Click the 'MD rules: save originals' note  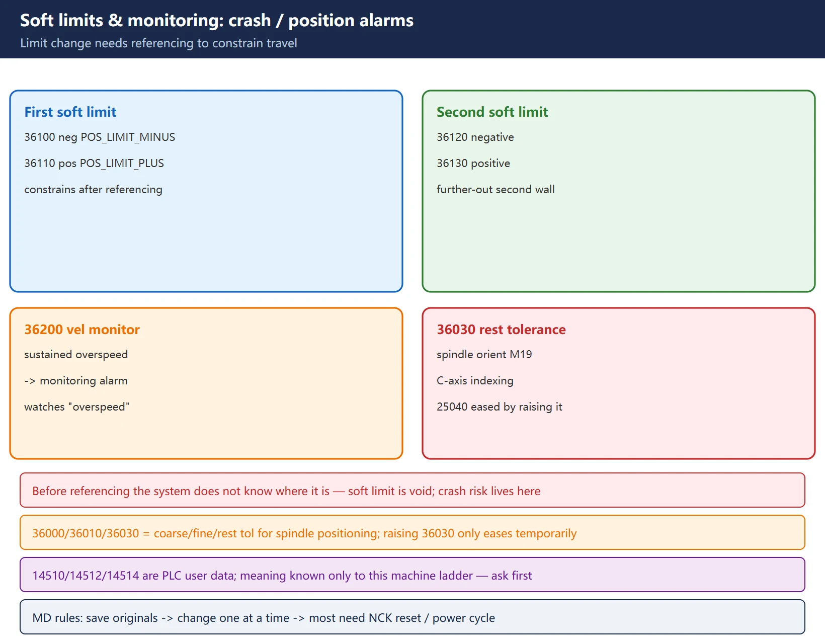click(x=412, y=617)
